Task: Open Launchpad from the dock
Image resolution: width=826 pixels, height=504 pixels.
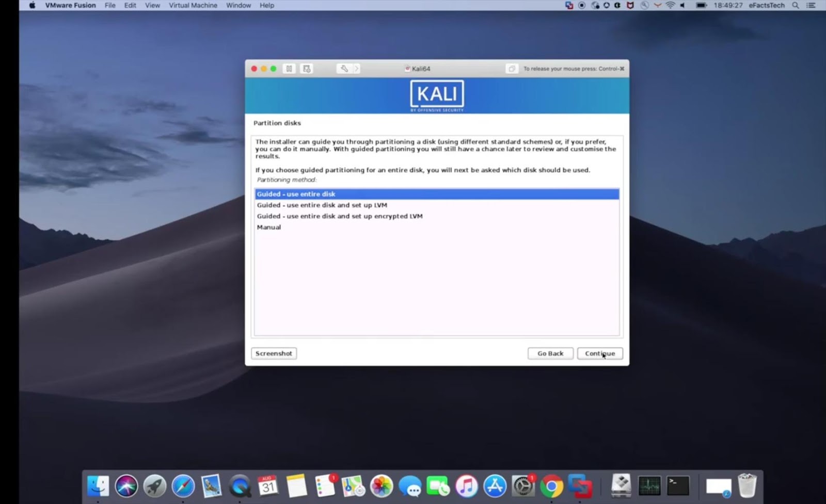Action: (x=155, y=486)
